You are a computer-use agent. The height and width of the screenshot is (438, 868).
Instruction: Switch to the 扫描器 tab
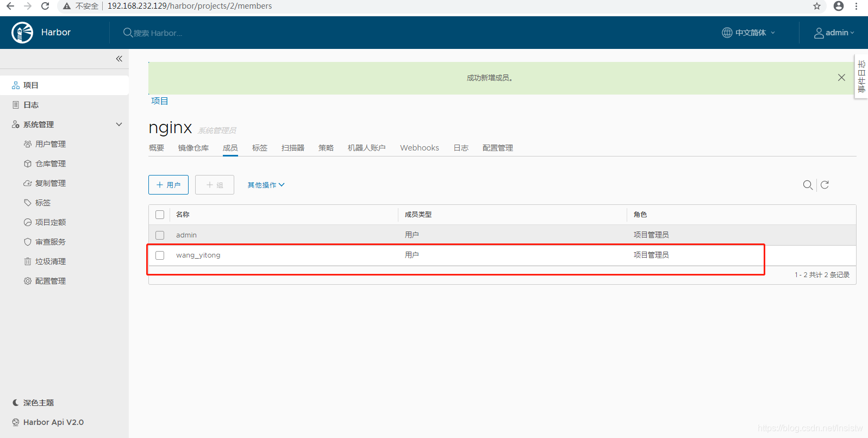tap(293, 148)
